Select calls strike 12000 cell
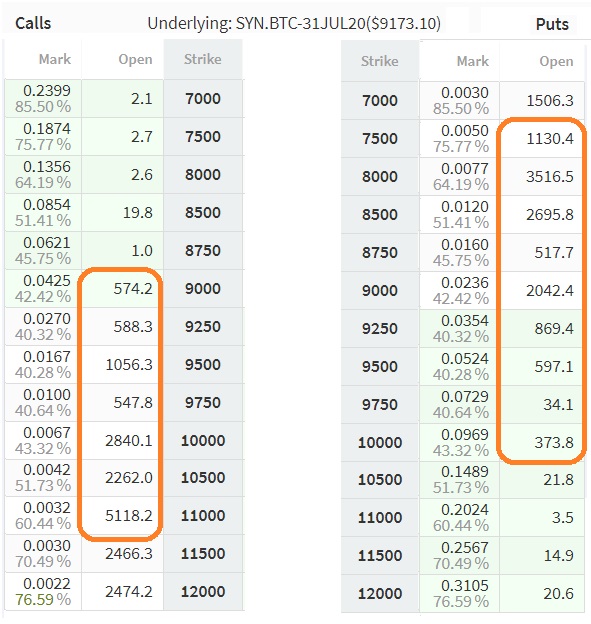Screen dimensions: 591x624 (203, 592)
